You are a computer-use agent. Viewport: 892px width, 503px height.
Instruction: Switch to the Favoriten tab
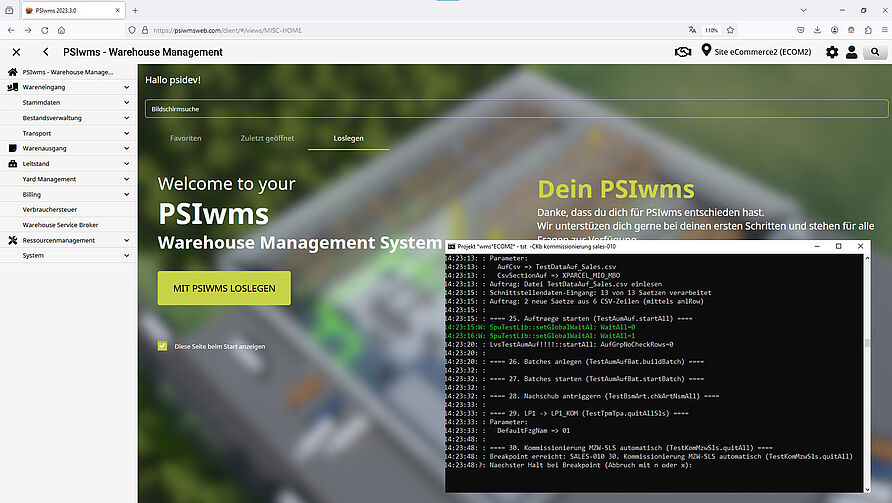(185, 138)
